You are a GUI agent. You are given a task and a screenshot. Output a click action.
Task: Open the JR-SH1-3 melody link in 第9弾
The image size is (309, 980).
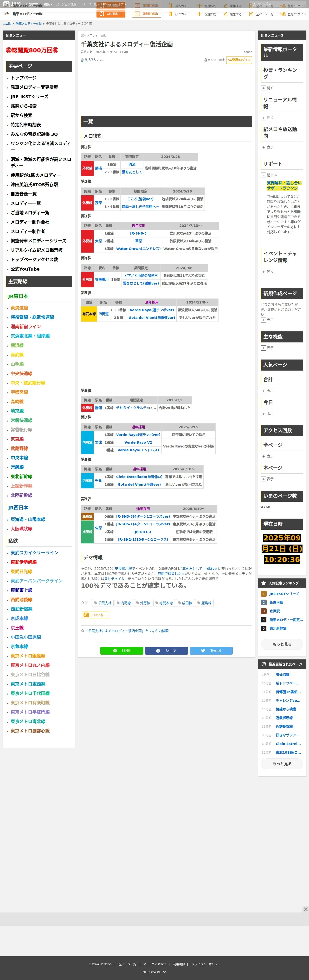143,532
